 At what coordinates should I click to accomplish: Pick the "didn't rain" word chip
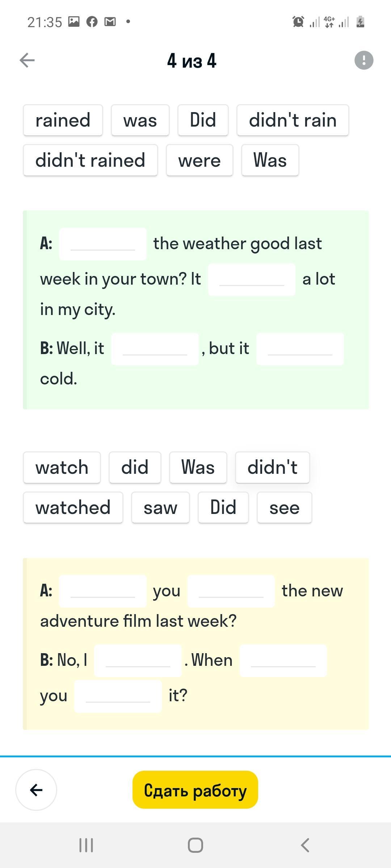pyautogui.click(x=293, y=120)
